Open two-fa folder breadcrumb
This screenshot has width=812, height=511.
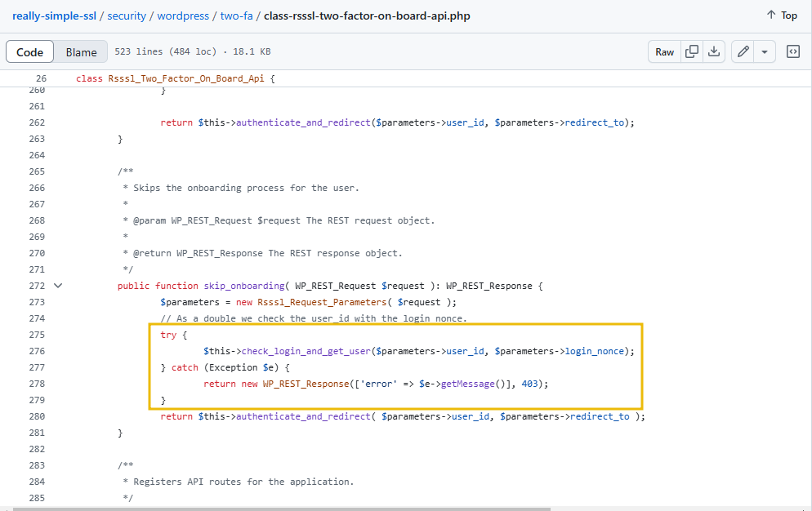[237, 16]
